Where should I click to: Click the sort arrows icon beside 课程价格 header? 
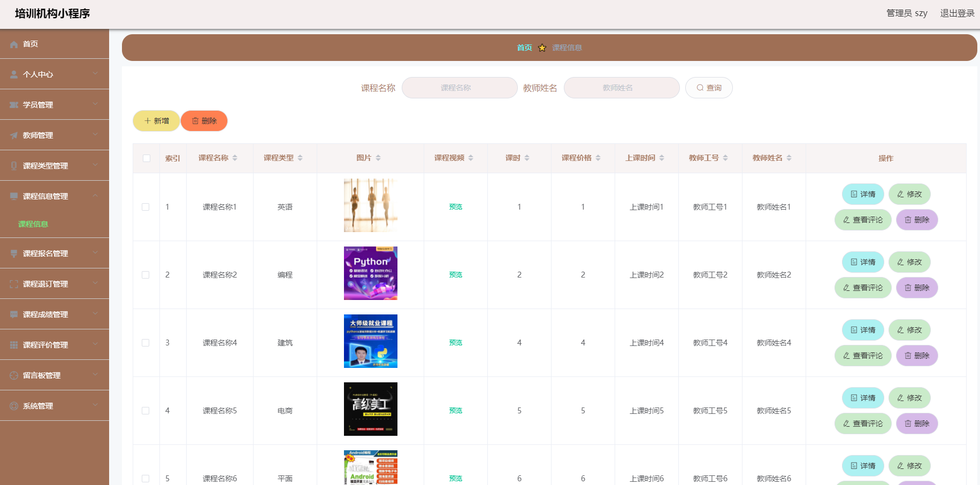tap(598, 158)
